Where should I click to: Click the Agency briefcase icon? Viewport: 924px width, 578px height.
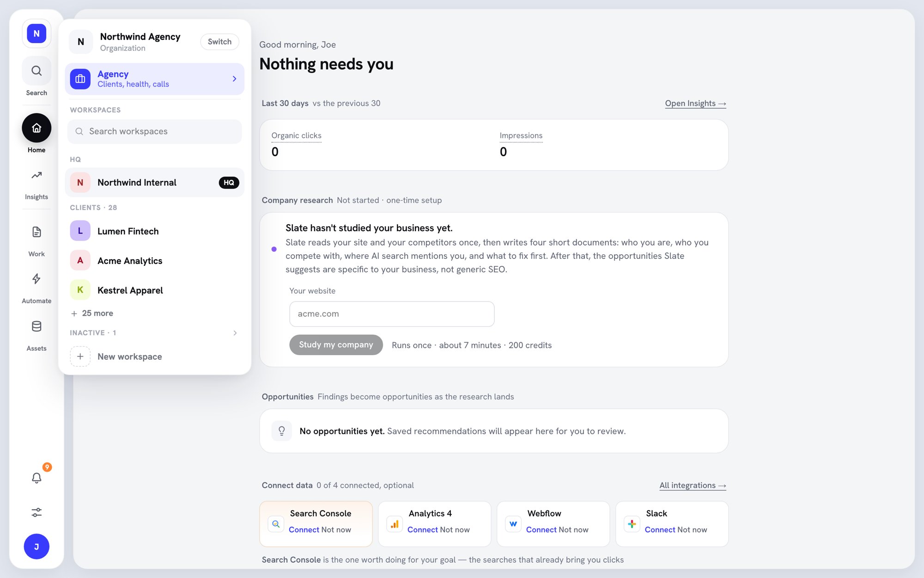click(80, 79)
